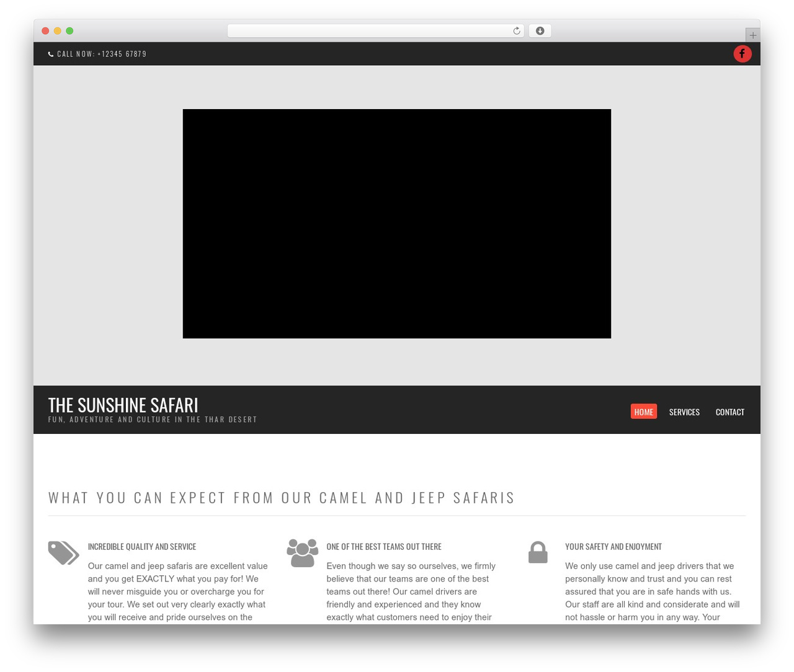Click the padlock safety icon
The image size is (794, 672).
coord(538,552)
